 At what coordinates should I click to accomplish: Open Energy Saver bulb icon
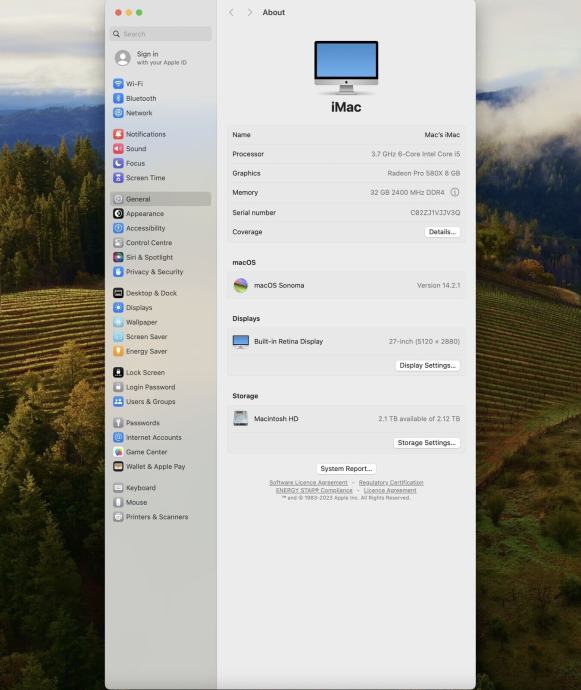point(118,351)
